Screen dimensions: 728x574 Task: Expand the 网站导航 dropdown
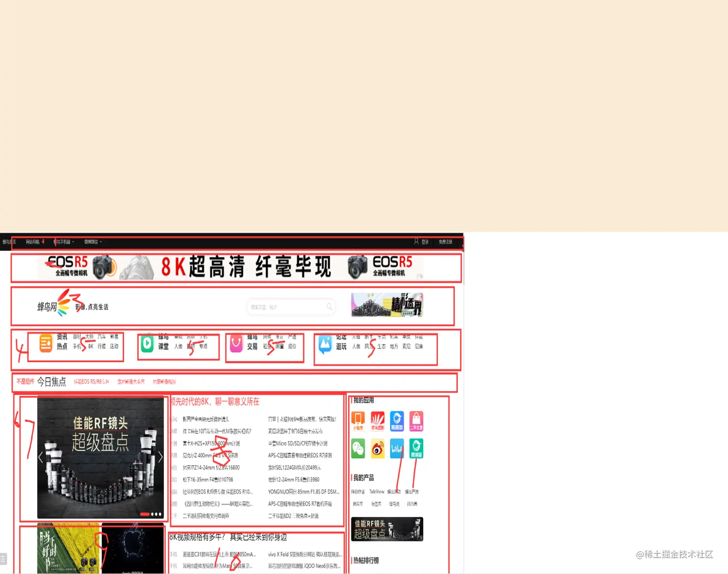pos(35,242)
